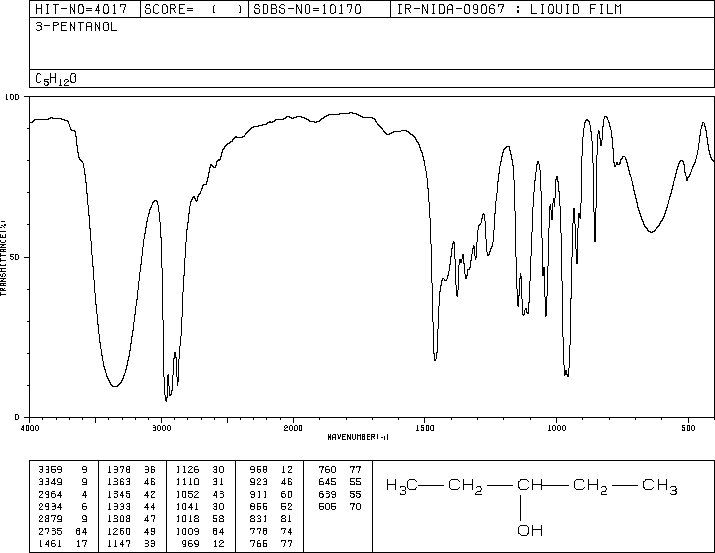Select peak table value 866
Viewport: 715px width, 553px height.
point(258,506)
